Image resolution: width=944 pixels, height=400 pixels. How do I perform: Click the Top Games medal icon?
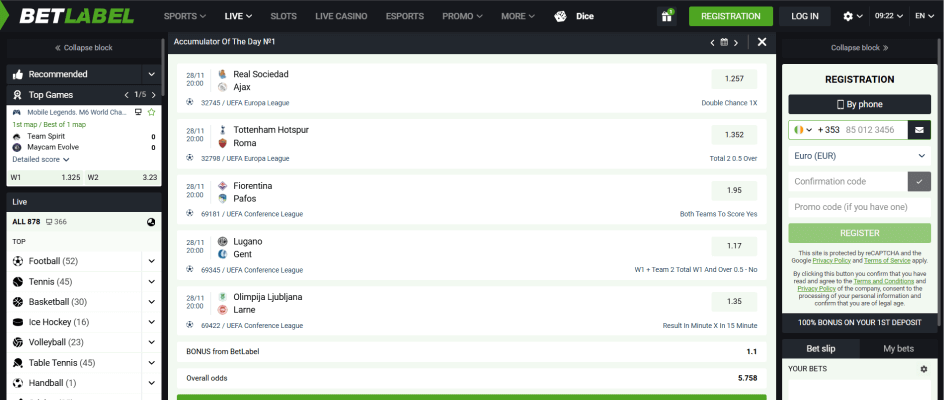tap(17, 95)
